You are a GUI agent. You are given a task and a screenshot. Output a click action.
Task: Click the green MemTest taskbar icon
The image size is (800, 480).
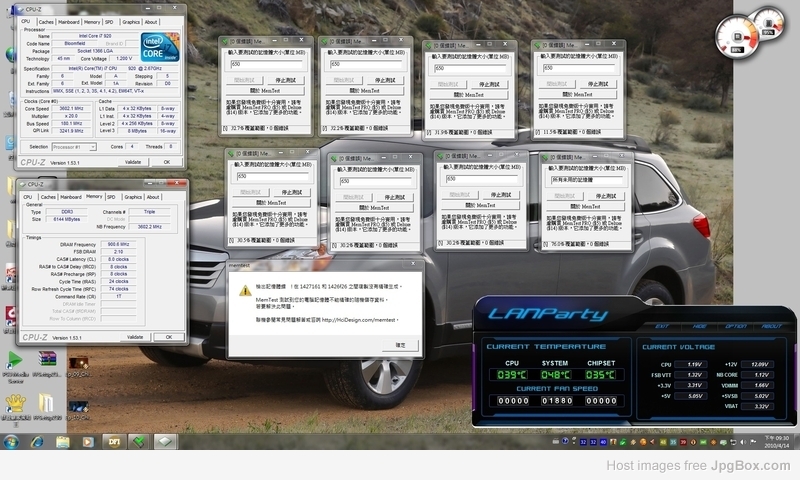pyautogui.click(x=140, y=441)
